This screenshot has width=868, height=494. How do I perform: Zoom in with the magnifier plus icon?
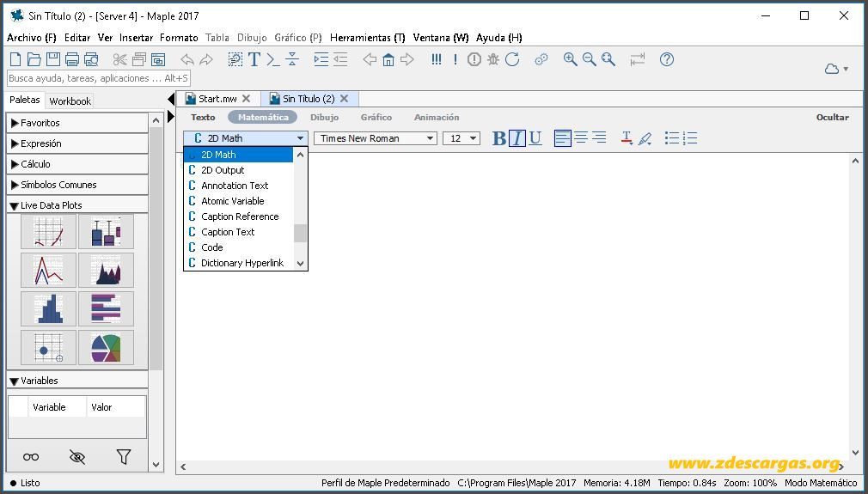click(x=570, y=59)
